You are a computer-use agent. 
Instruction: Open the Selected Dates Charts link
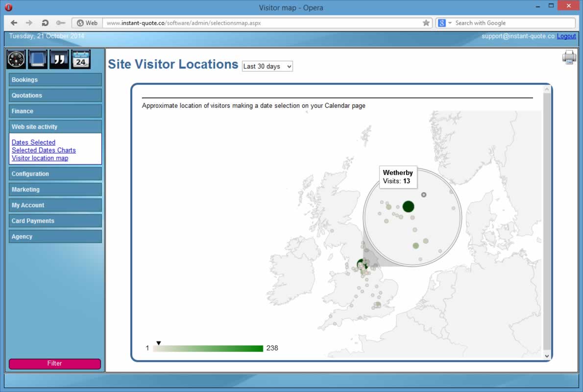[44, 150]
